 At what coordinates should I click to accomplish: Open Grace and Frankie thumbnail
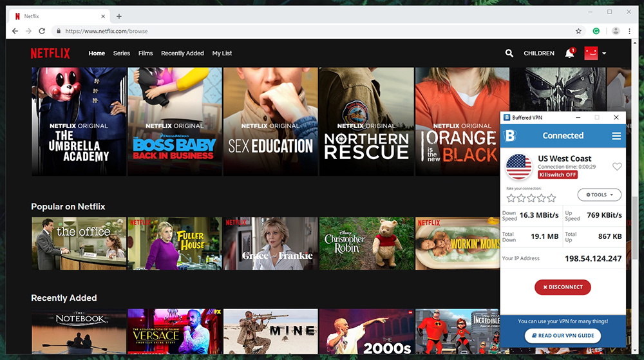pos(270,243)
